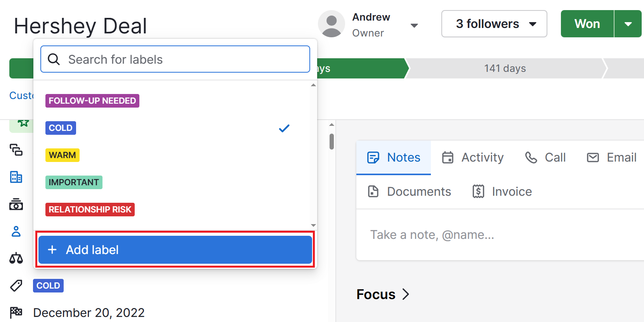Open the Documents tab
This screenshot has height=322, width=644.
(409, 191)
